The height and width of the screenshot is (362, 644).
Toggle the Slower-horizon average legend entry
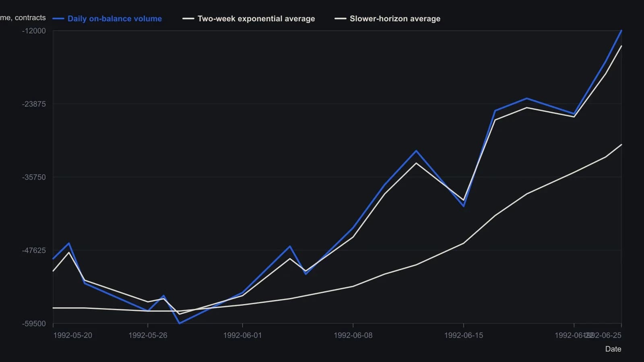(x=388, y=19)
